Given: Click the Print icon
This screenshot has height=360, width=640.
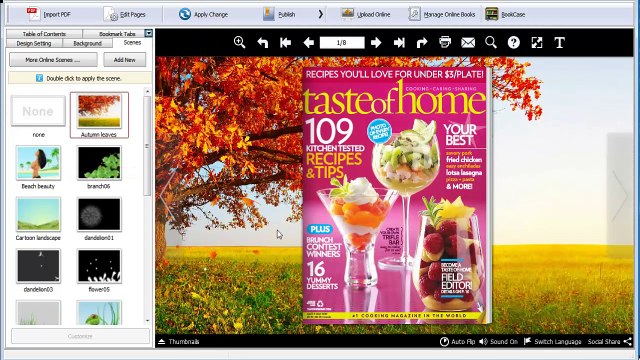Looking at the screenshot, I should pyautogui.click(x=445, y=42).
